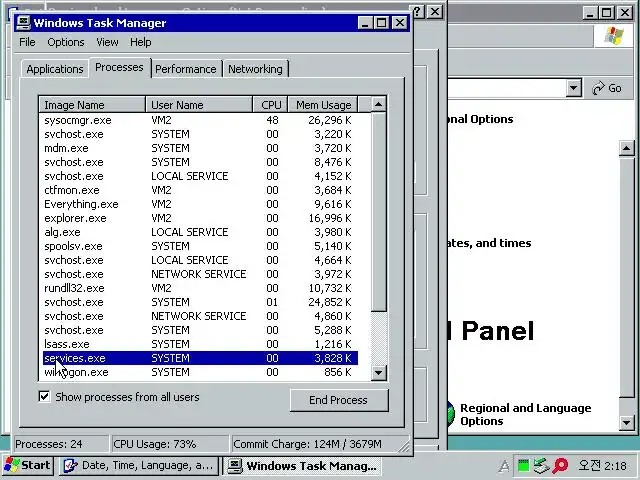Screen dimensions: 640x480
Task: Select the services.exe process row
Action: (200, 358)
